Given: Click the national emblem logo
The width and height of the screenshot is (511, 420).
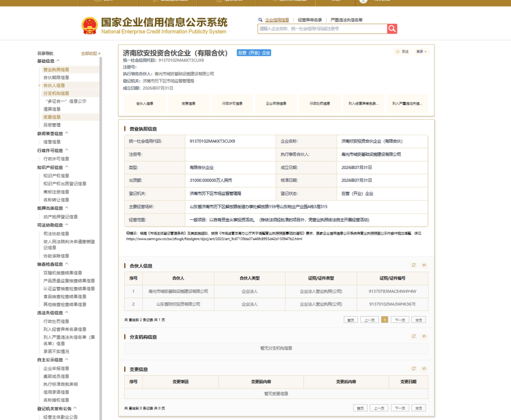Looking at the screenshot, I should (x=89, y=26).
